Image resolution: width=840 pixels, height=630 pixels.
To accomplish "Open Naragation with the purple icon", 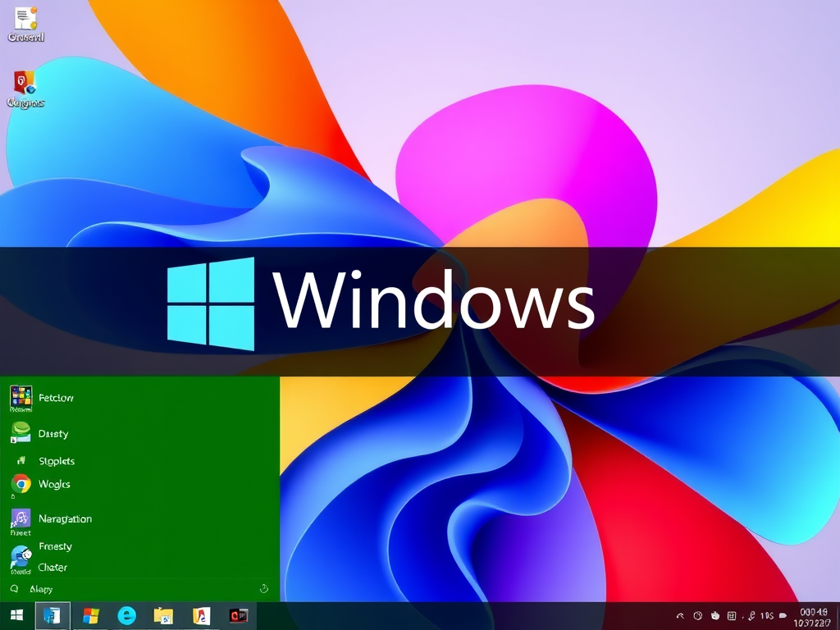I will [52, 521].
